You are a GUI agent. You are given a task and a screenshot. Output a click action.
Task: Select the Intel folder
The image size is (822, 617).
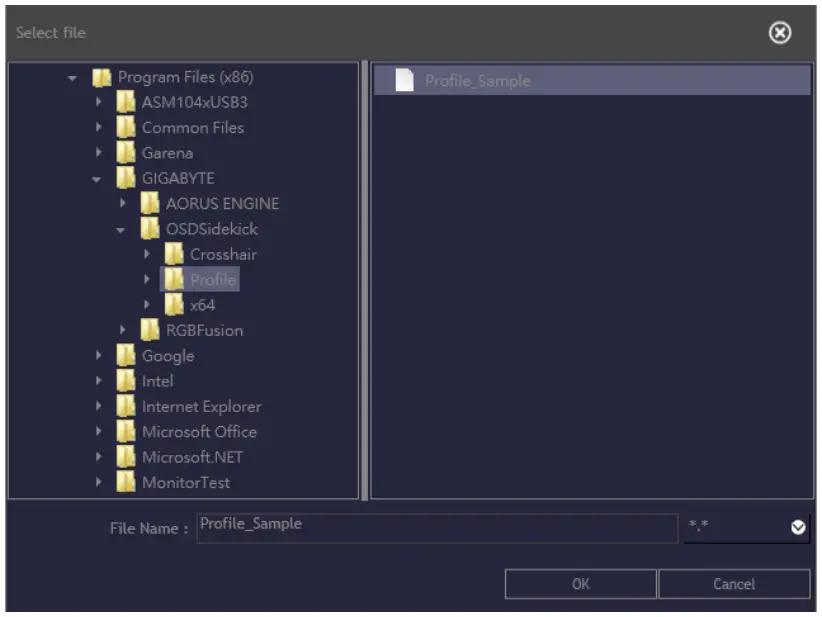155,381
